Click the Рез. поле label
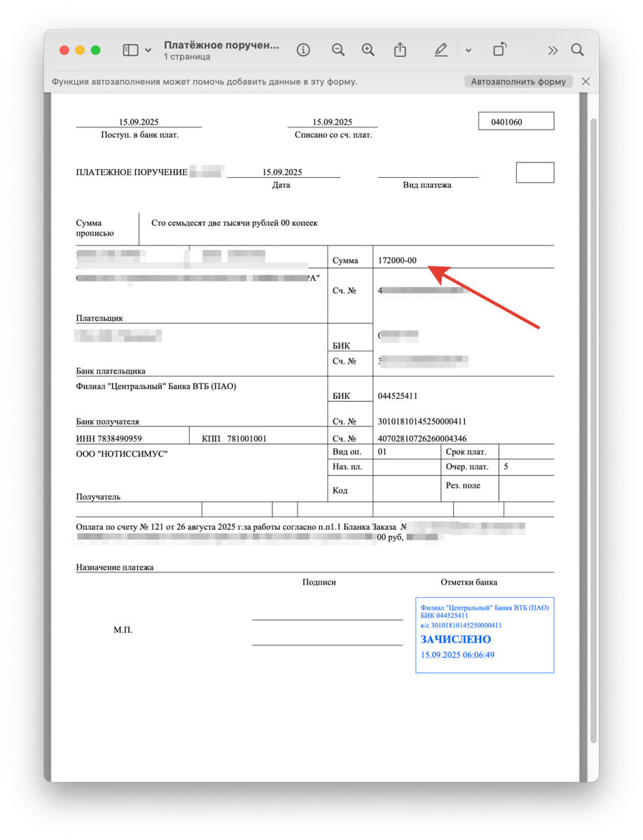The height and width of the screenshot is (840, 643). click(463, 485)
